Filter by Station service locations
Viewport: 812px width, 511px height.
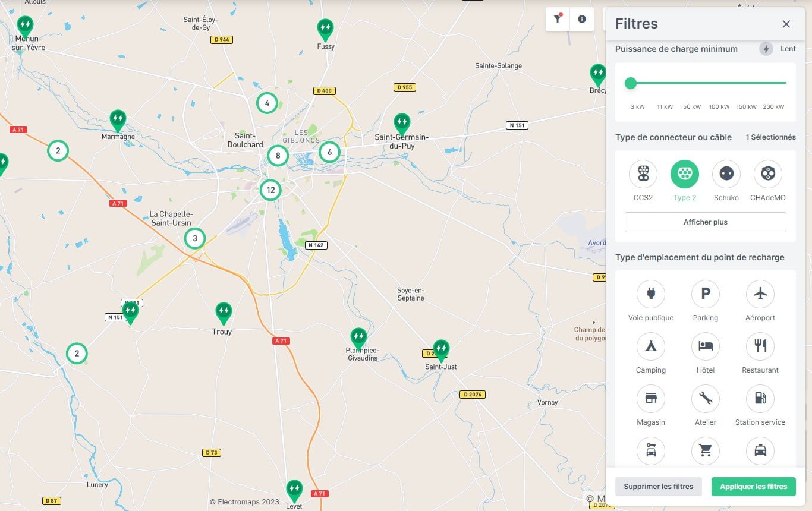760,399
